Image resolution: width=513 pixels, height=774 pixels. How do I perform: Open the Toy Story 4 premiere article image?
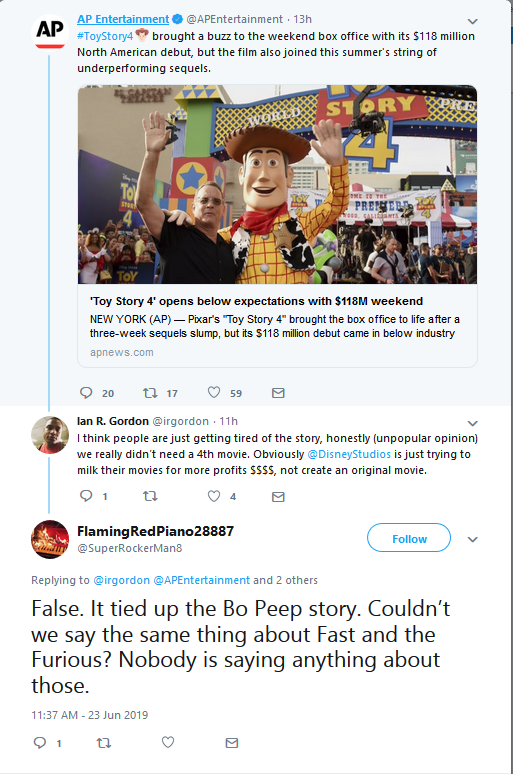(x=277, y=185)
